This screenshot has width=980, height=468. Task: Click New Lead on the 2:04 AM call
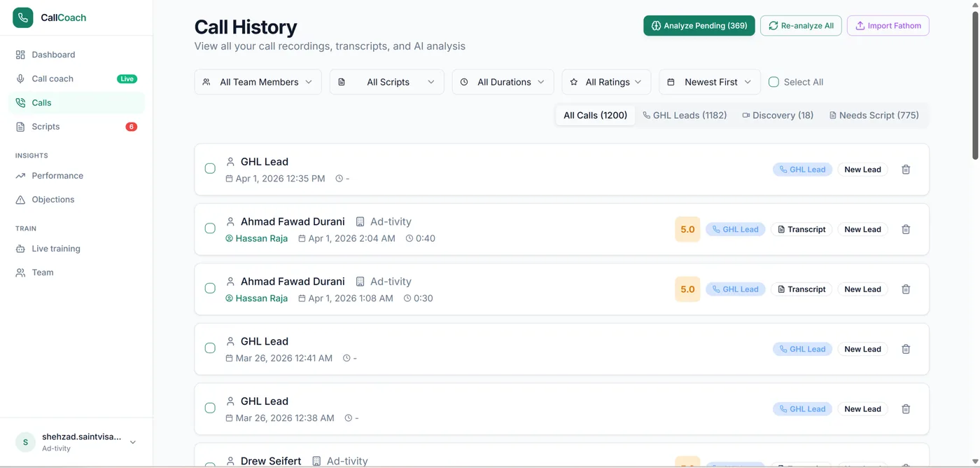pyautogui.click(x=862, y=229)
